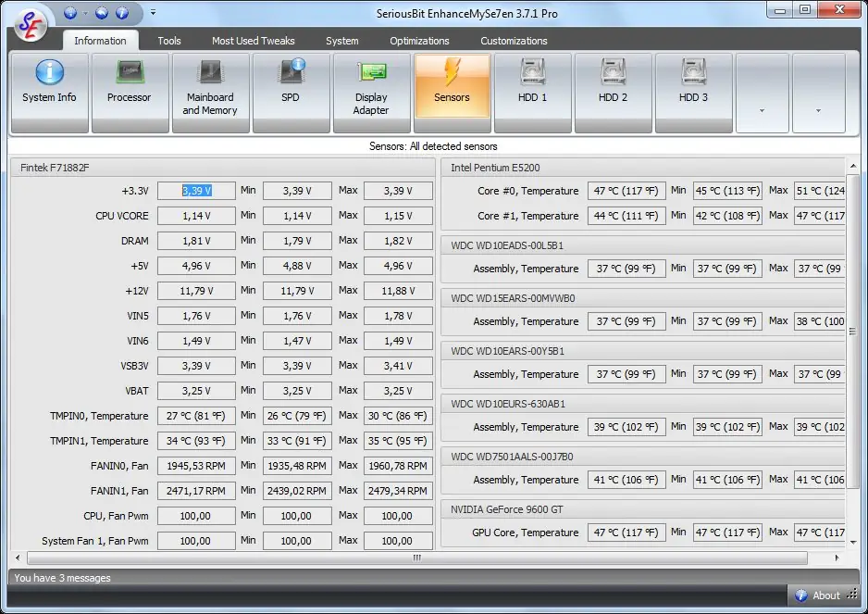This screenshot has width=868, height=614.
Task: Expand the first extra toolbar dropdown after HDD 3
Action: tap(763, 93)
